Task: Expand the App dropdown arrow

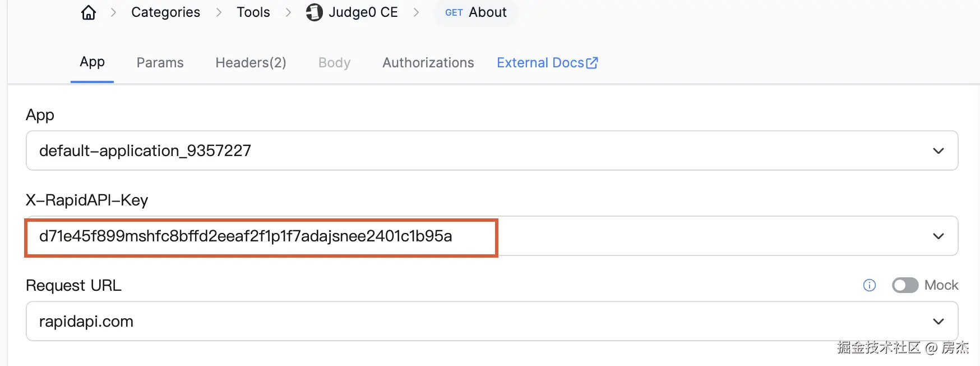Action: (x=938, y=150)
